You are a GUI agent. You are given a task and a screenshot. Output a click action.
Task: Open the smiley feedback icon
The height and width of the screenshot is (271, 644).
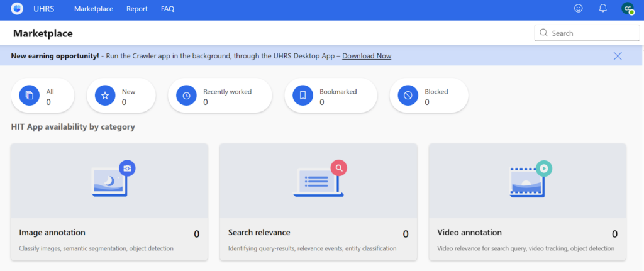click(579, 9)
